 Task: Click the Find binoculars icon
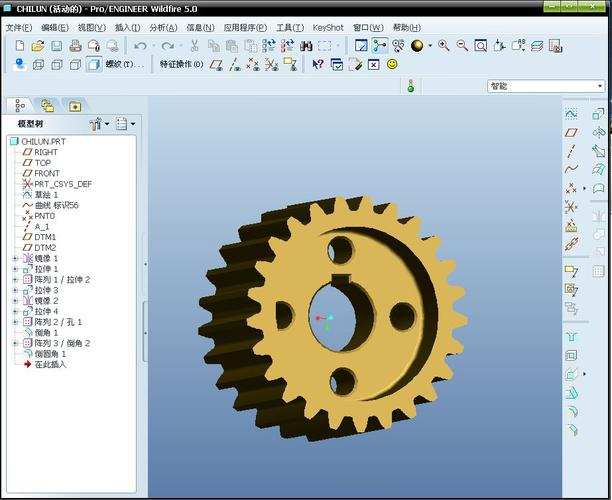(x=306, y=46)
